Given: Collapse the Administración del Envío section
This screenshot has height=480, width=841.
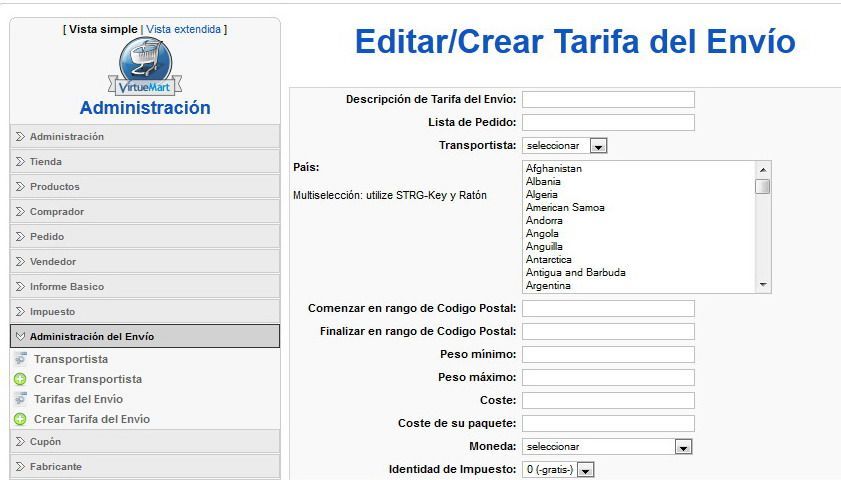Looking at the screenshot, I should click(x=145, y=336).
